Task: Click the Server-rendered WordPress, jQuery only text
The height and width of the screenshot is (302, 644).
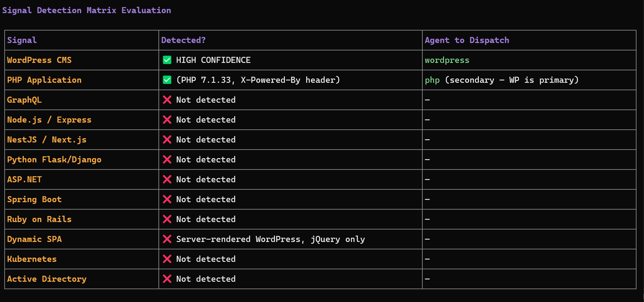Action: coord(270,239)
